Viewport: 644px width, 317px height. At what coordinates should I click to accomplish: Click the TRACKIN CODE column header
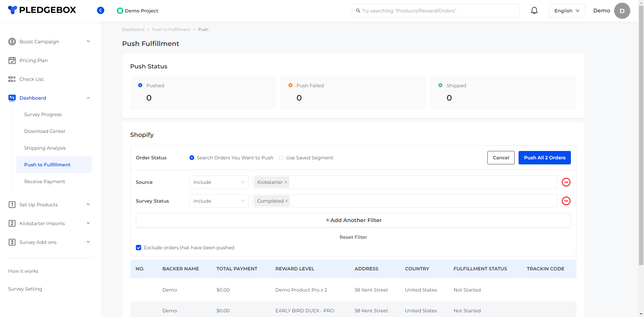pos(545,269)
